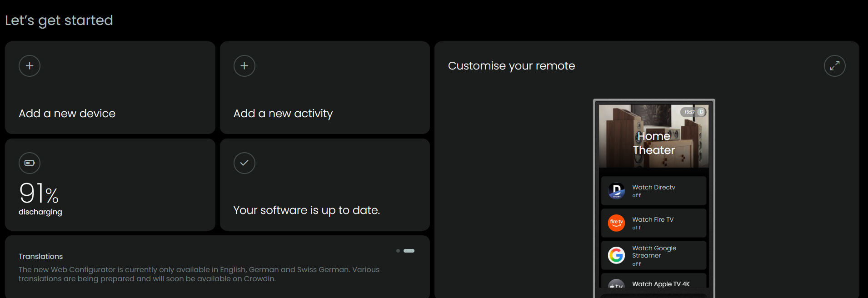The width and height of the screenshot is (868, 298).
Task: Click the Your software is up to date text
Action: tap(306, 210)
